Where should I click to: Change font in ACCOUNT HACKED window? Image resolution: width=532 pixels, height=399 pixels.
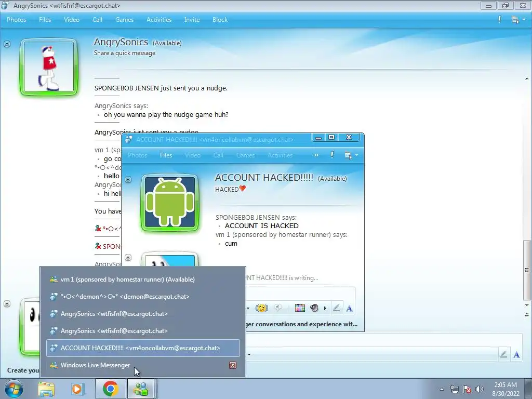click(x=349, y=308)
